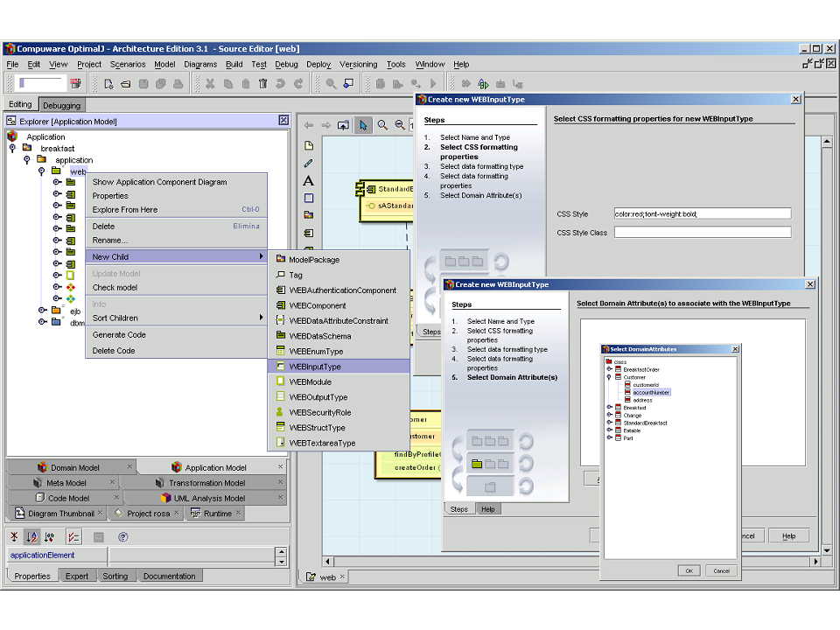This screenshot has width=840, height=630.
Task: Select the pencil tool in the diagram palette
Action: 309,163
